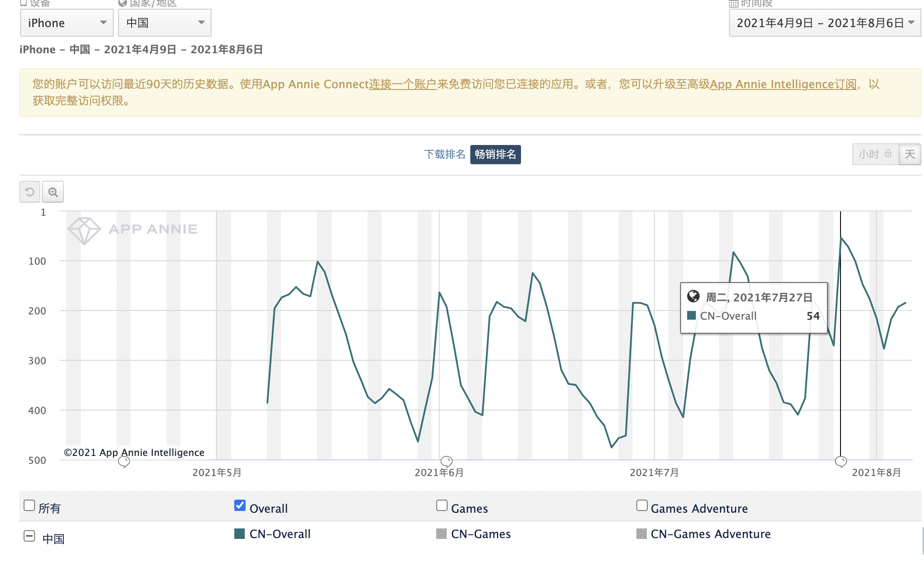Select the 畅销排名 tab
The image size is (924, 566).
point(495,154)
